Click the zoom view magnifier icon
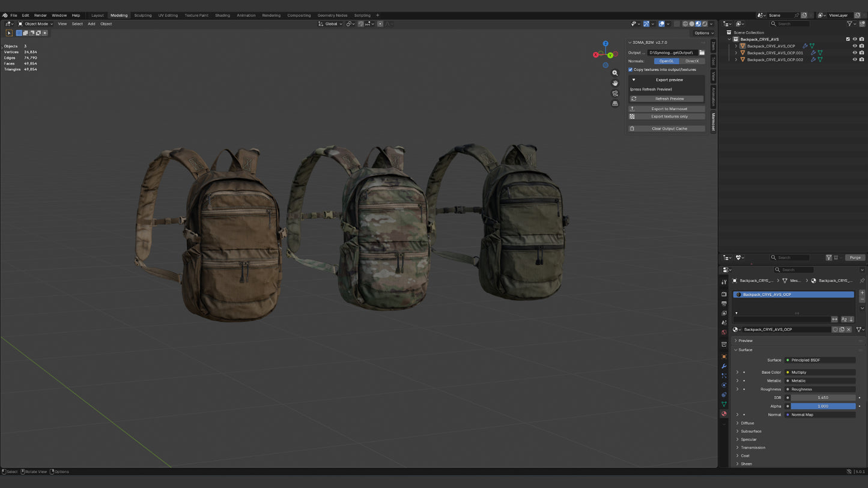The width and height of the screenshot is (868, 488). pos(615,73)
